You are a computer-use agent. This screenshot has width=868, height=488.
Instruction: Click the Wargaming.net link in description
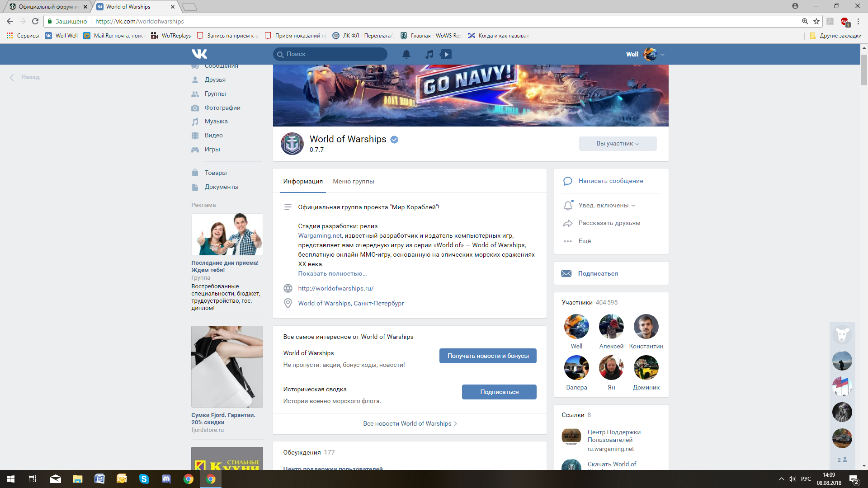320,236
